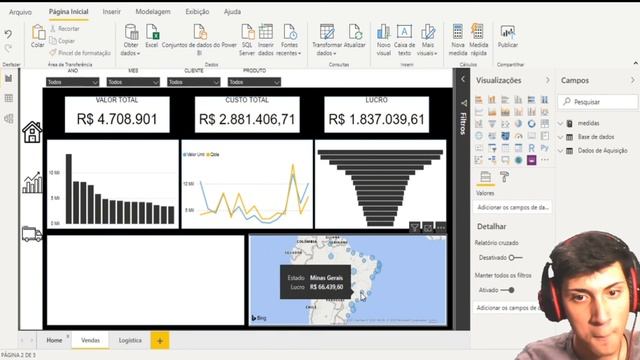Open the PRODUTO slicer dropdown

point(254,82)
